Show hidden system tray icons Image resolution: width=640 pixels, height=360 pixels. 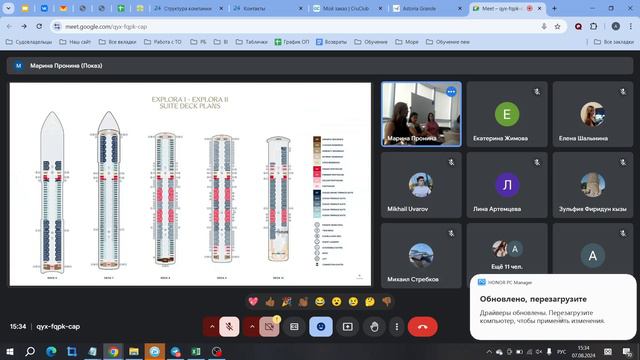[x=489, y=351]
